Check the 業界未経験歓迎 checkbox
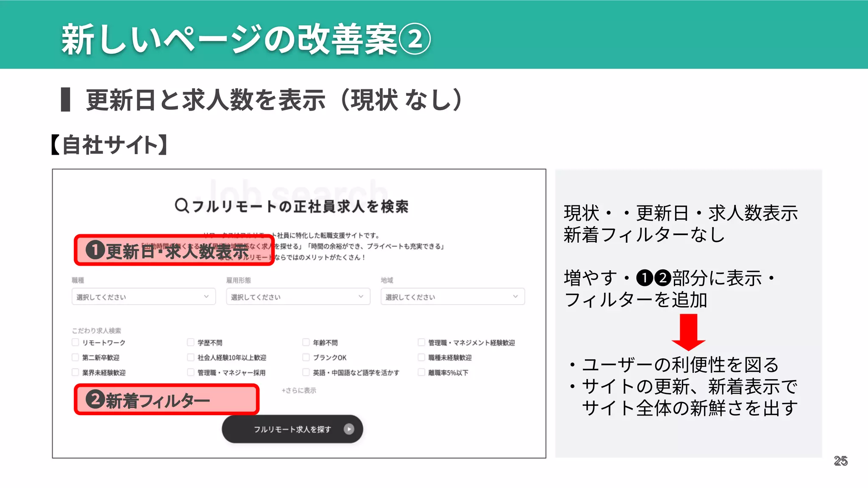 pyautogui.click(x=75, y=372)
